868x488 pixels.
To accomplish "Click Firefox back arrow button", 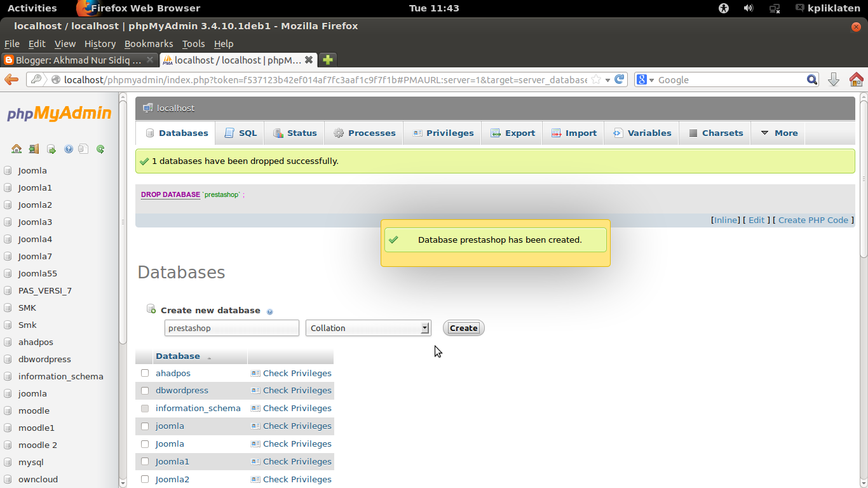I will tap(11, 79).
